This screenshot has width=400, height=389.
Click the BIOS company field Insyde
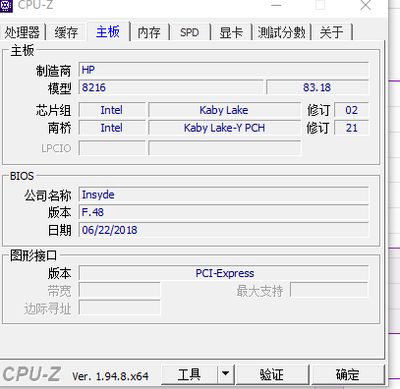point(224,195)
